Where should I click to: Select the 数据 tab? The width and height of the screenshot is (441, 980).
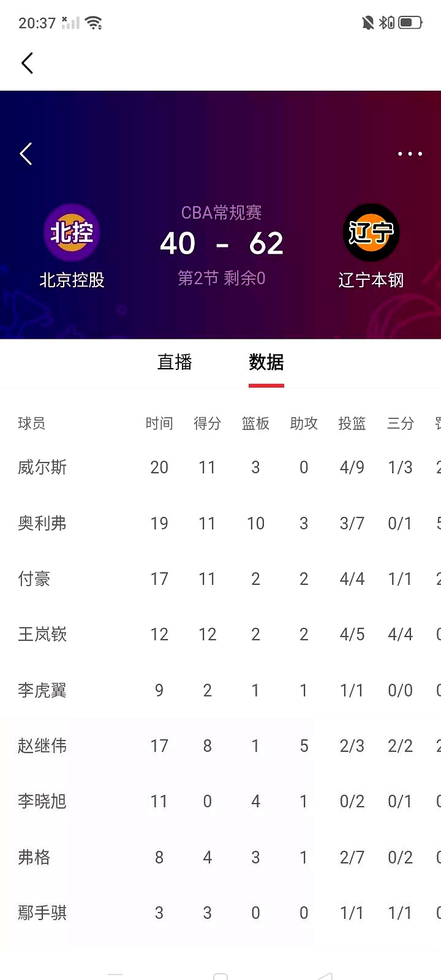[x=266, y=363]
